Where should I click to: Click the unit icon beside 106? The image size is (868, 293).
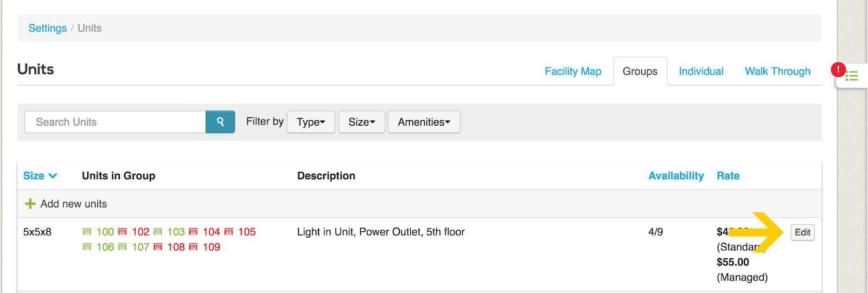(87, 247)
